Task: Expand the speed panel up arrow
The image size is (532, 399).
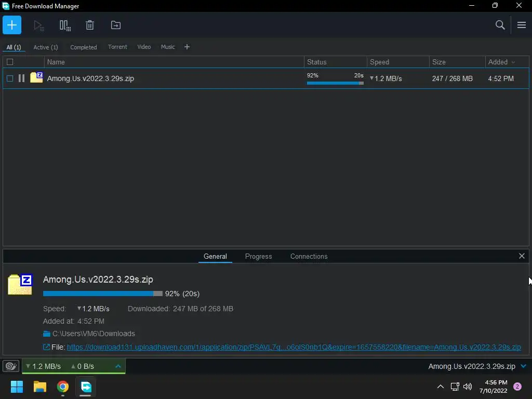Action: [118, 366]
